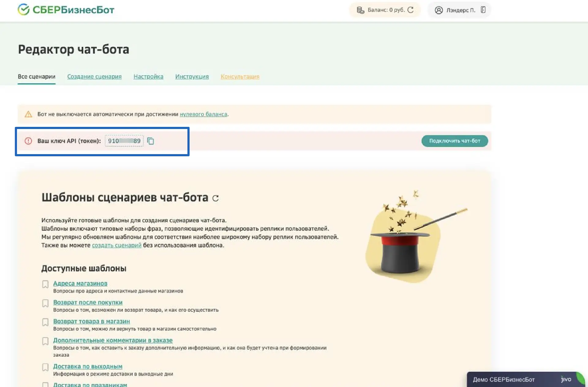Follow the нулевого баланса link
Screen dimensions: 588x387
(203, 114)
